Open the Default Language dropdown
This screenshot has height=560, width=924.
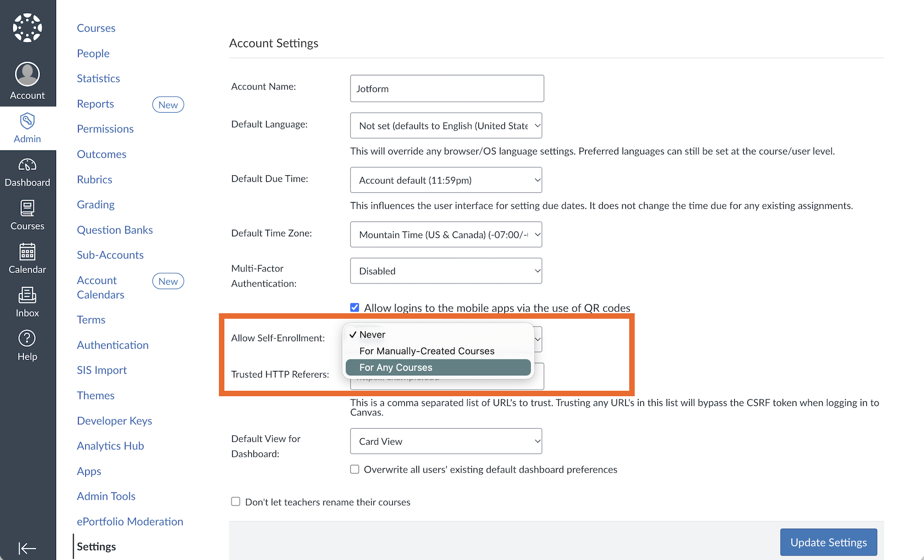click(446, 125)
